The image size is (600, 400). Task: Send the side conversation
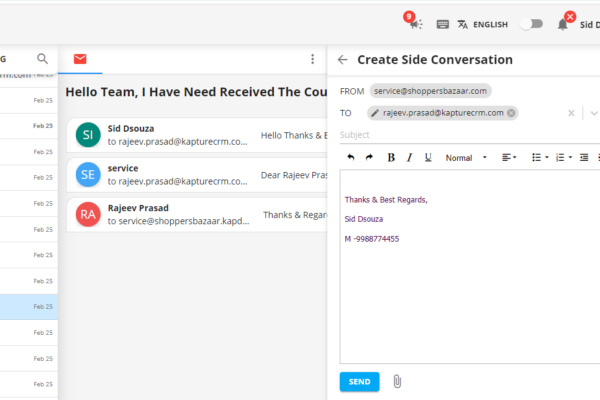click(x=359, y=382)
